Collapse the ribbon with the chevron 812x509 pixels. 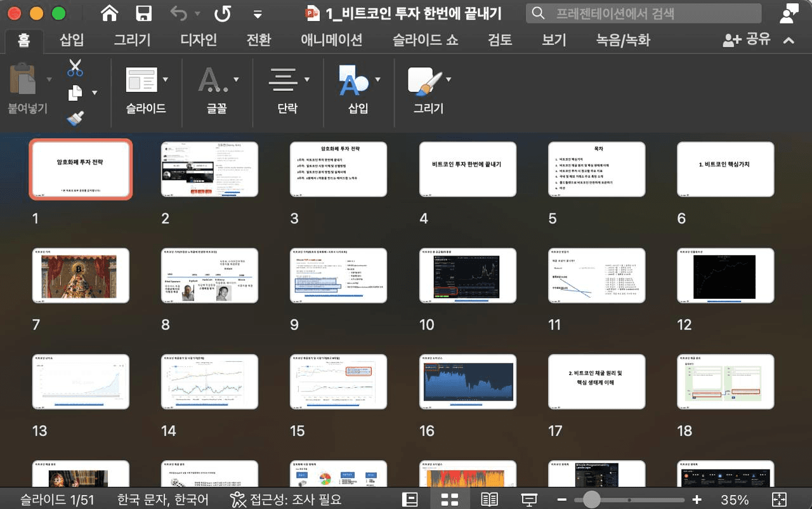point(789,41)
